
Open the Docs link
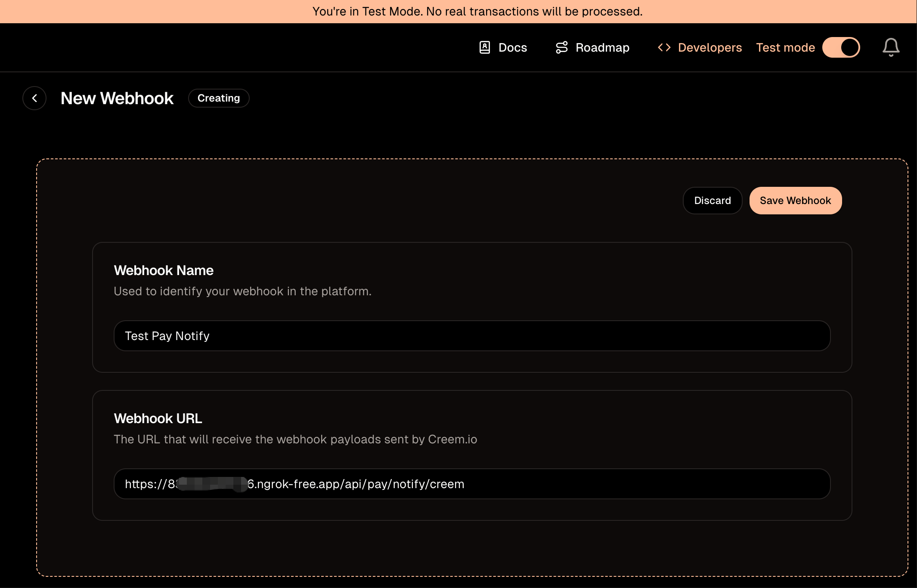pyautogui.click(x=512, y=47)
